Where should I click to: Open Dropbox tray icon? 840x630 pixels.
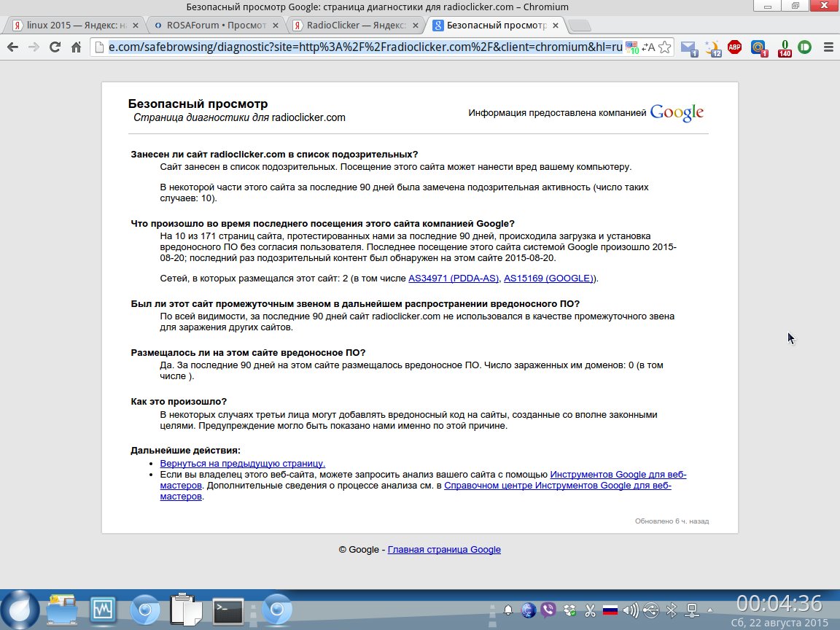point(569,610)
